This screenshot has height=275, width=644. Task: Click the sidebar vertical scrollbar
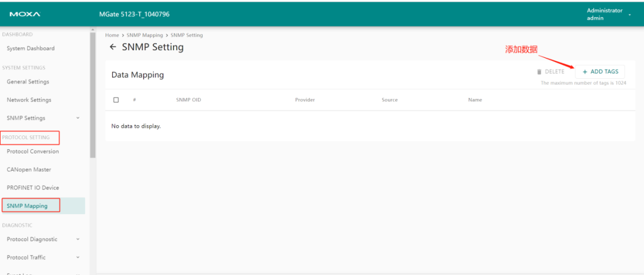tap(92, 95)
